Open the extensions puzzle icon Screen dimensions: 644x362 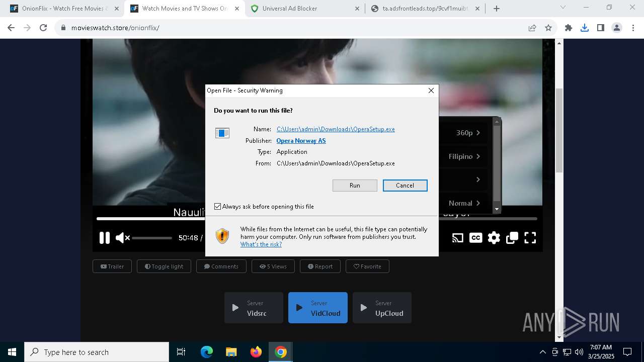[x=569, y=28]
